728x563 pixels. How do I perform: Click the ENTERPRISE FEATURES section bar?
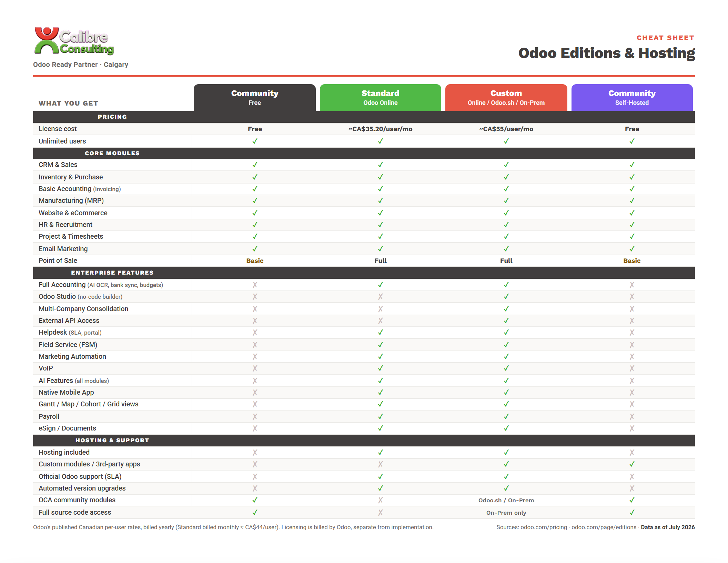click(x=364, y=273)
